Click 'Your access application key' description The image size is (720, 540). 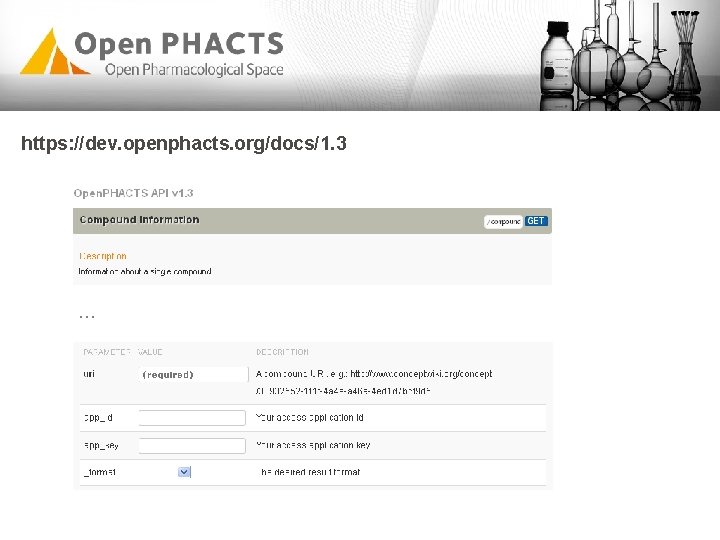click(313, 445)
